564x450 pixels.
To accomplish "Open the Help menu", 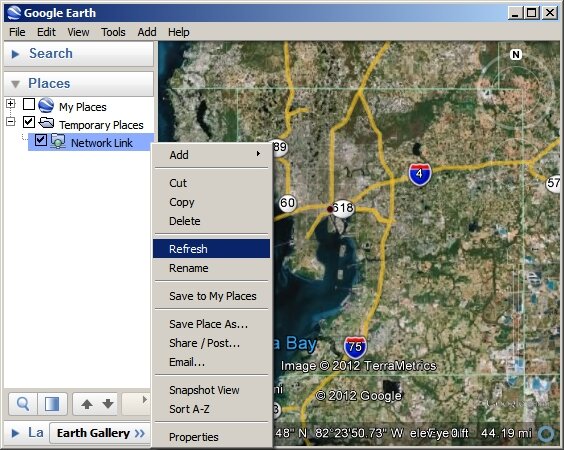I will click(179, 32).
